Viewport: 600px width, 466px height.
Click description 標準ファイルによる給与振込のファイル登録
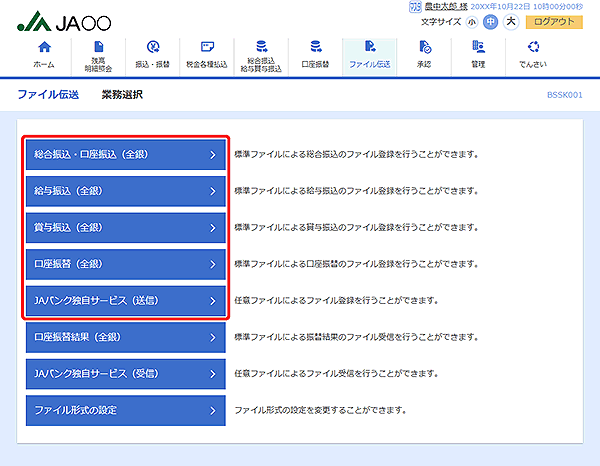point(356,191)
